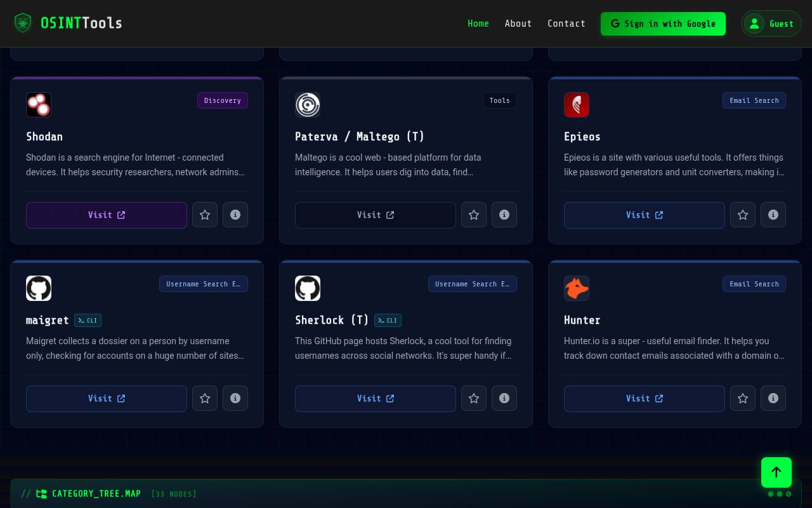Viewport: 812px width, 508px height.
Task: Click the Username Search tag on Sherlock
Action: [x=473, y=284]
